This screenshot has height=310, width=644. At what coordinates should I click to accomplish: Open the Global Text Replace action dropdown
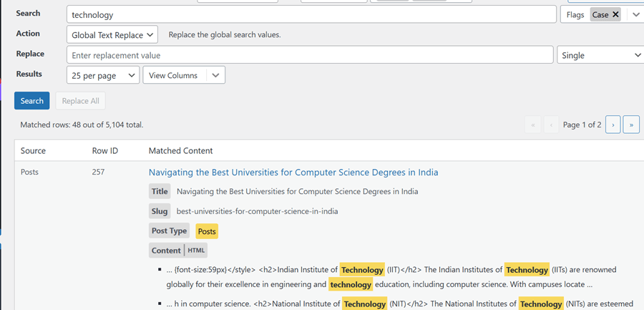pyautogui.click(x=113, y=34)
